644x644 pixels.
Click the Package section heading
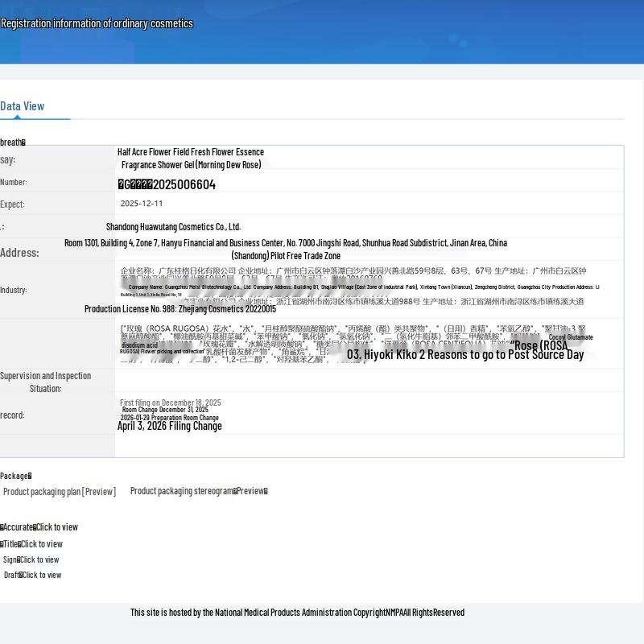click(x=15, y=476)
